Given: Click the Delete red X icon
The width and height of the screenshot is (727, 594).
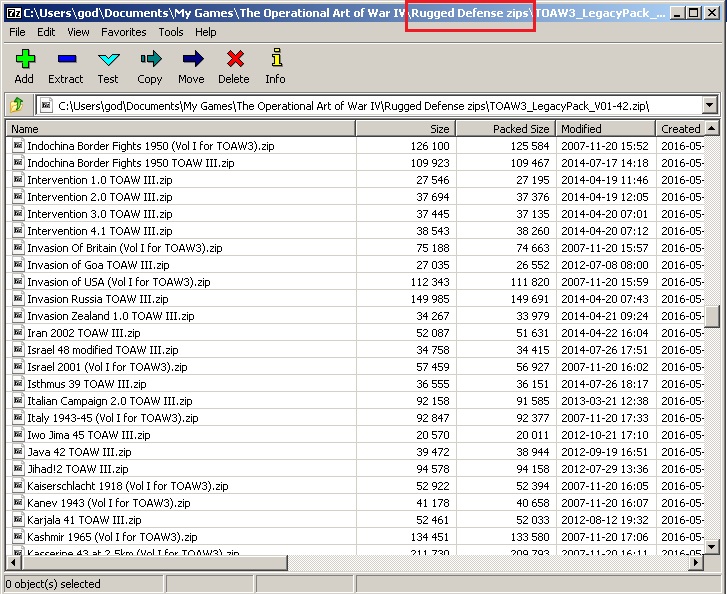Looking at the screenshot, I should click(235, 58).
